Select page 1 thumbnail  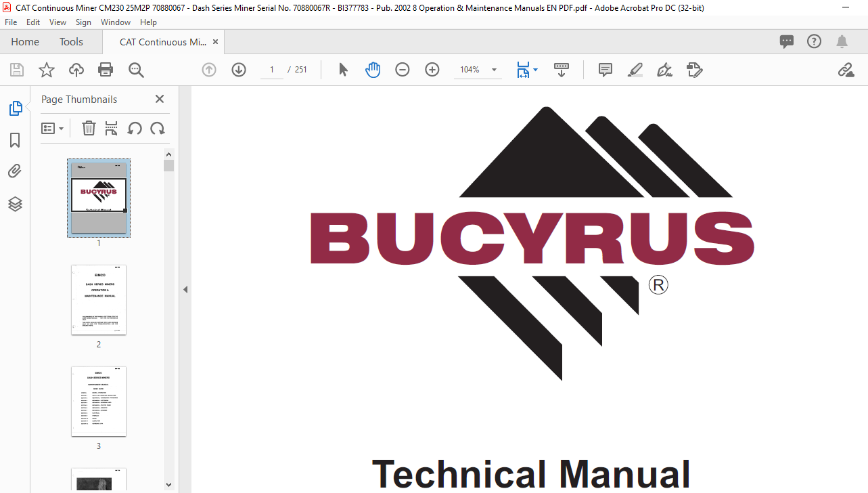pyautogui.click(x=99, y=198)
